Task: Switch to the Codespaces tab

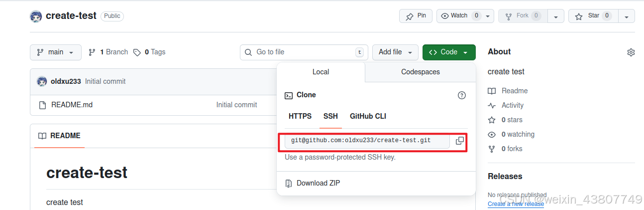Action: click(x=421, y=72)
